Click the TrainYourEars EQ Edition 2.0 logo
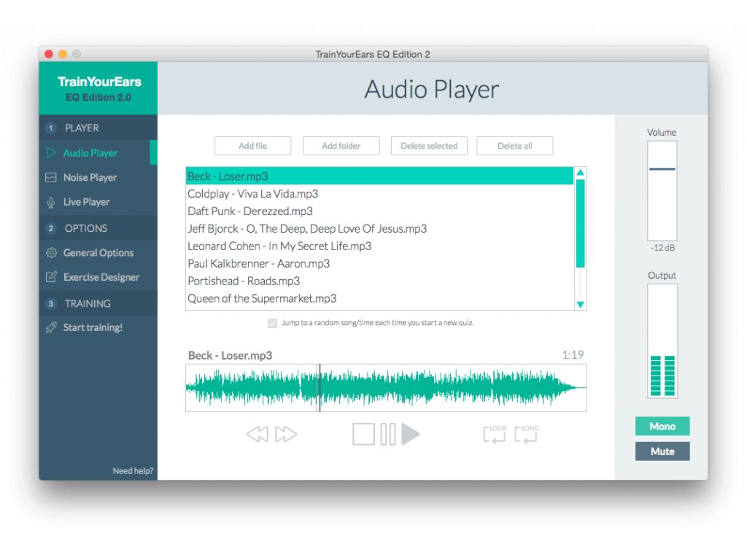747x560 pixels. [x=99, y=88]
